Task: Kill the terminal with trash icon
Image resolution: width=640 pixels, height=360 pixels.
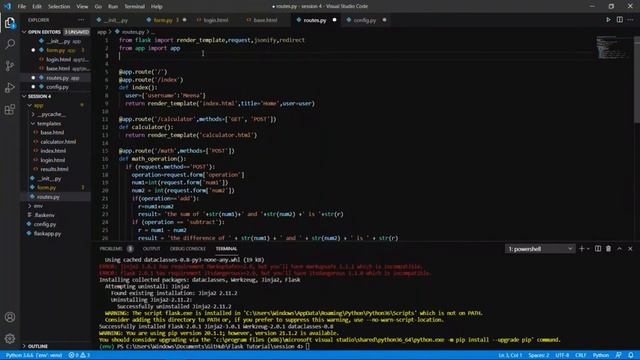Action: coord(609,249)
